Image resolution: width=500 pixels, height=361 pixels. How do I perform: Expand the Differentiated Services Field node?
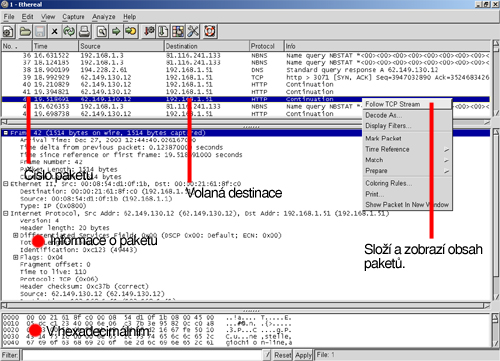pos(15,235)
